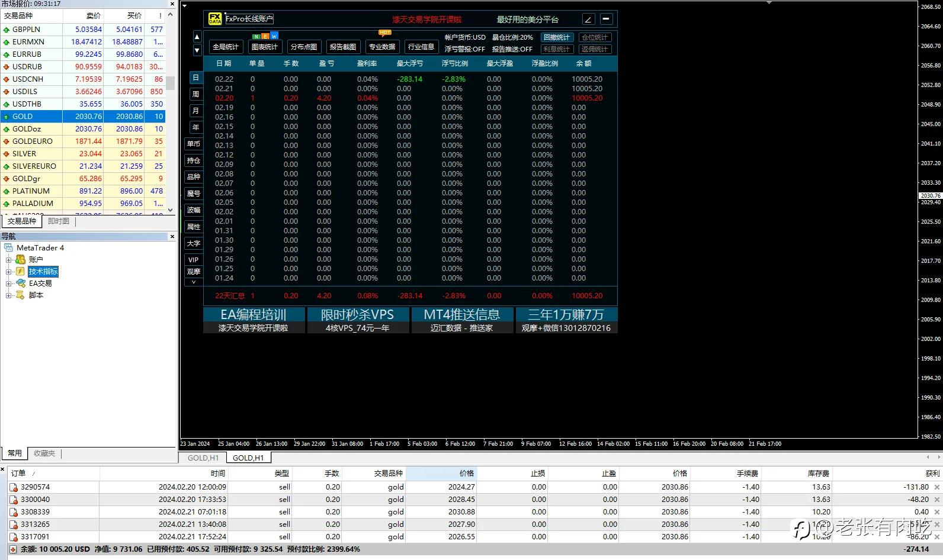Select the SILVER row in Market Watch

coord(83,154)
